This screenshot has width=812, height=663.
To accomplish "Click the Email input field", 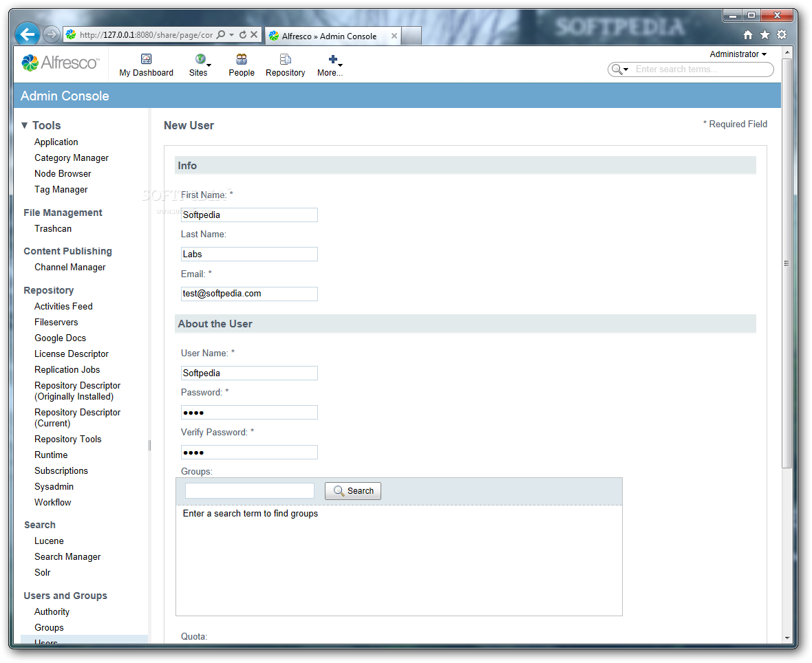I will tap(249, 294).
